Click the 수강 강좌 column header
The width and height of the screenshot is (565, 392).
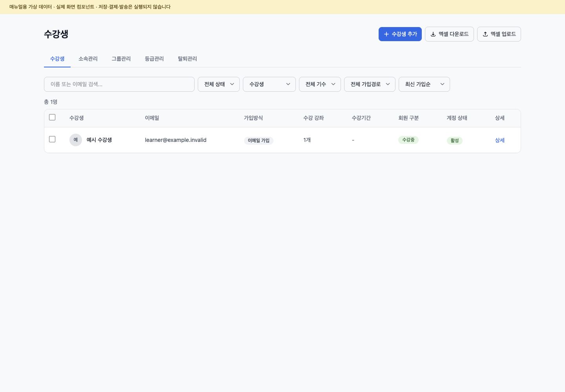click(x=313, y=118)
